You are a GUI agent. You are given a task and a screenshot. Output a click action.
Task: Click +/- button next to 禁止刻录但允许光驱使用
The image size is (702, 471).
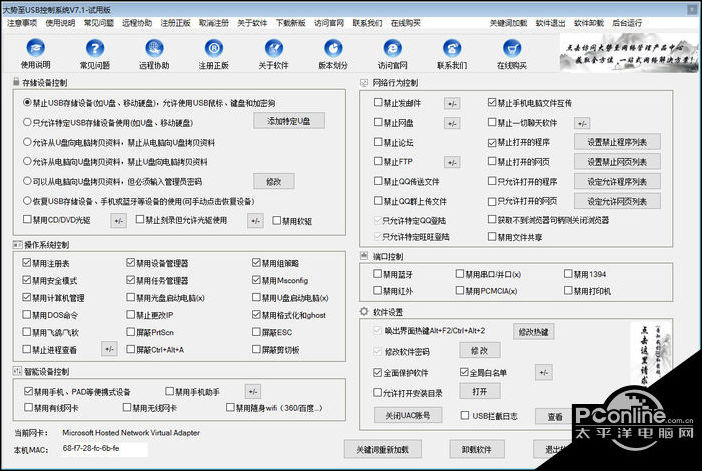coord(255,221)
